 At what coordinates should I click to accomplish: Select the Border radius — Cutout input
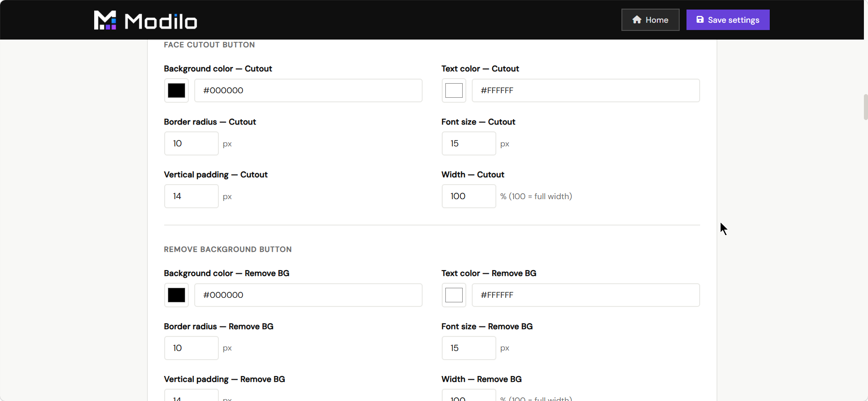tap(192, 144)
